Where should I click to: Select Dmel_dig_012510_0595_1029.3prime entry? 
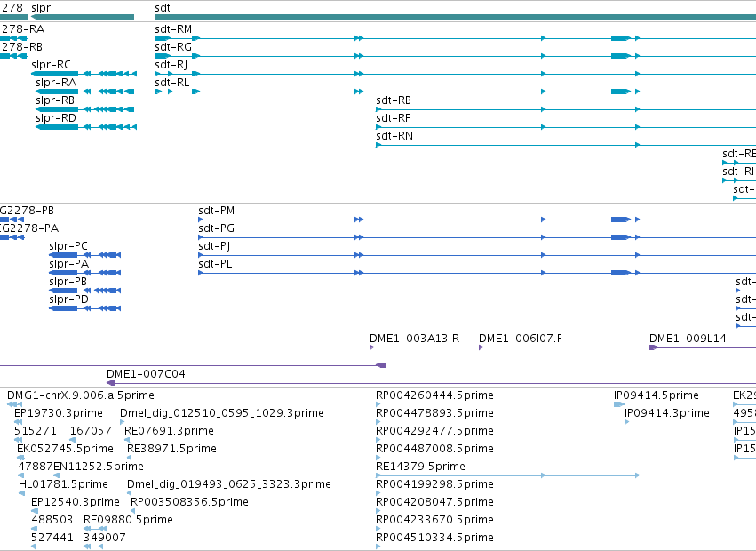(x=222, y=413)
